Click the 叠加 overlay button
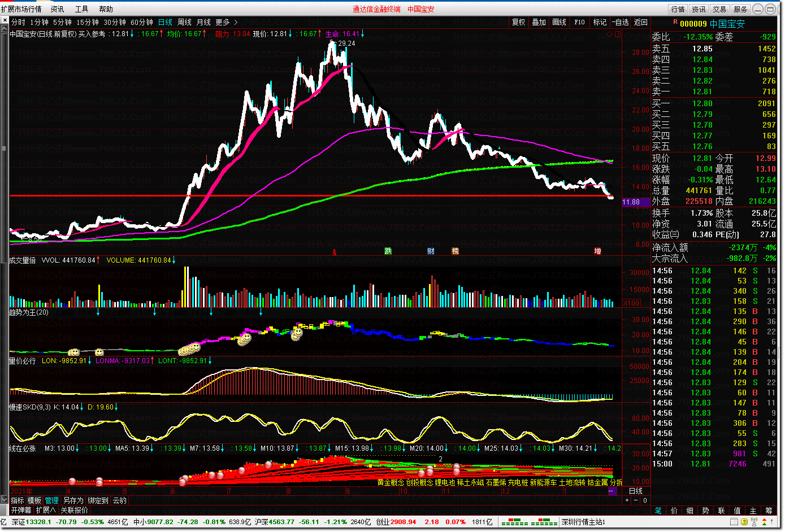The height and width of the screenshot is (532, 785). pyautogui.click(x=539, y=22)
